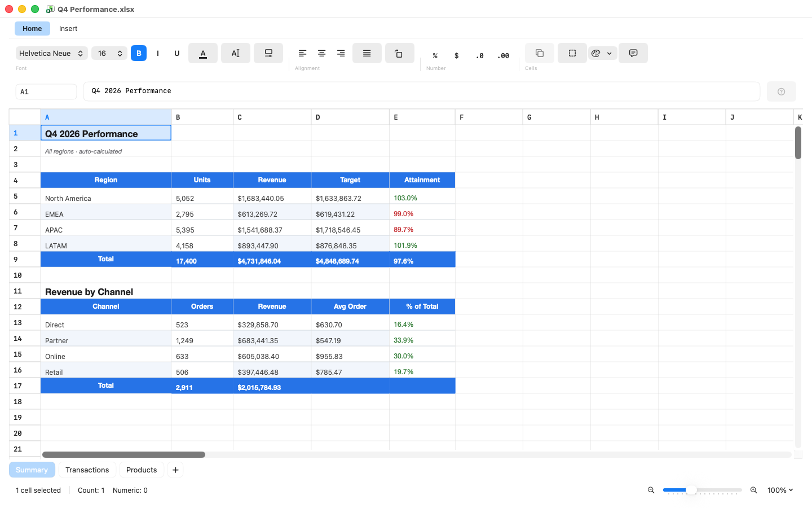
Task: Click the text color underlined A icon
Action: click(x=203, y=53)
